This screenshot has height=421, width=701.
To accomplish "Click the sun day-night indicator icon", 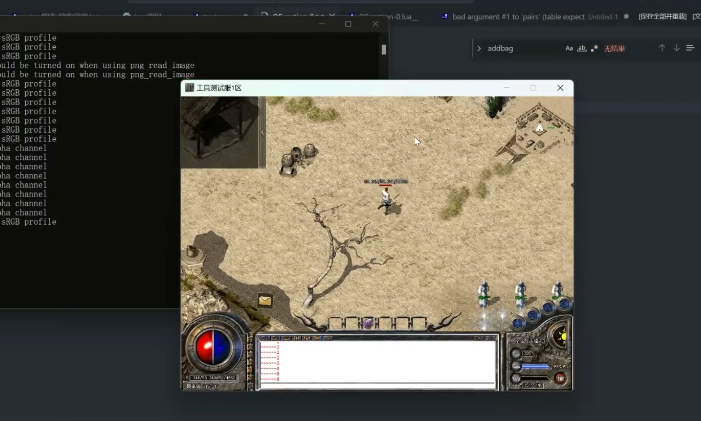I will 560,336.
